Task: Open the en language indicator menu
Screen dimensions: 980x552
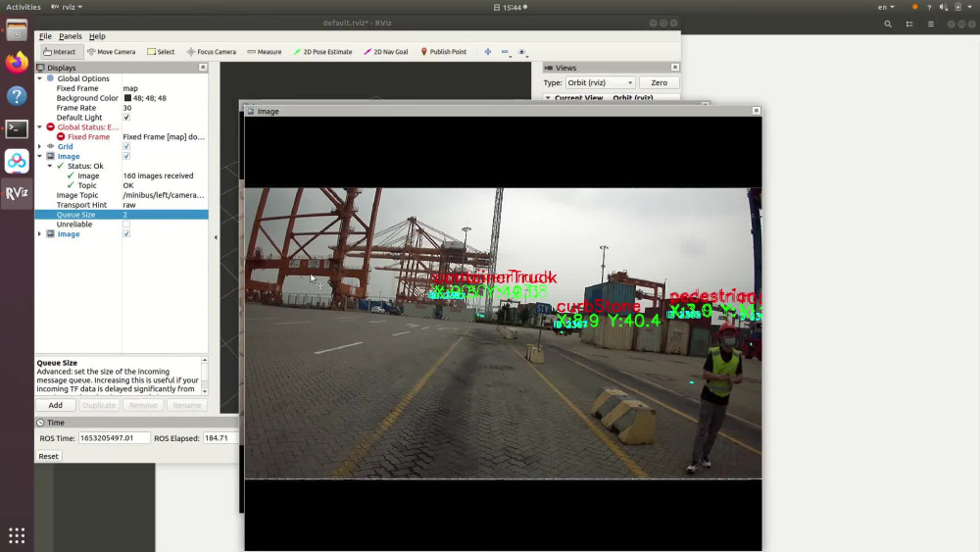Action: click(886, 7)
